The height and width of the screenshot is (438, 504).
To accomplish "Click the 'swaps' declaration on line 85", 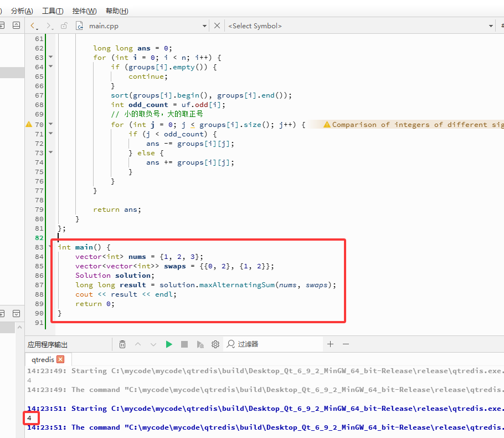I will pyautogui.click(x=175, y=266).
